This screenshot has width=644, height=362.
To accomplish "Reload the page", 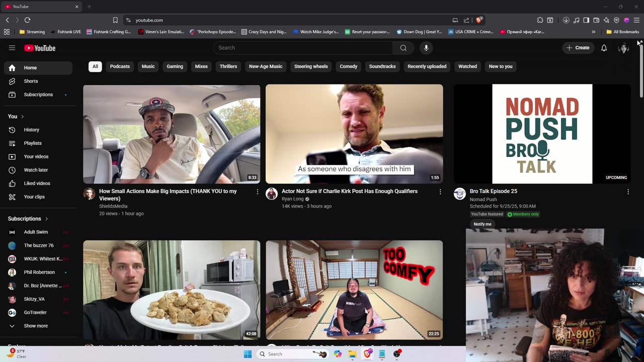I will click(x=27, y=20).
